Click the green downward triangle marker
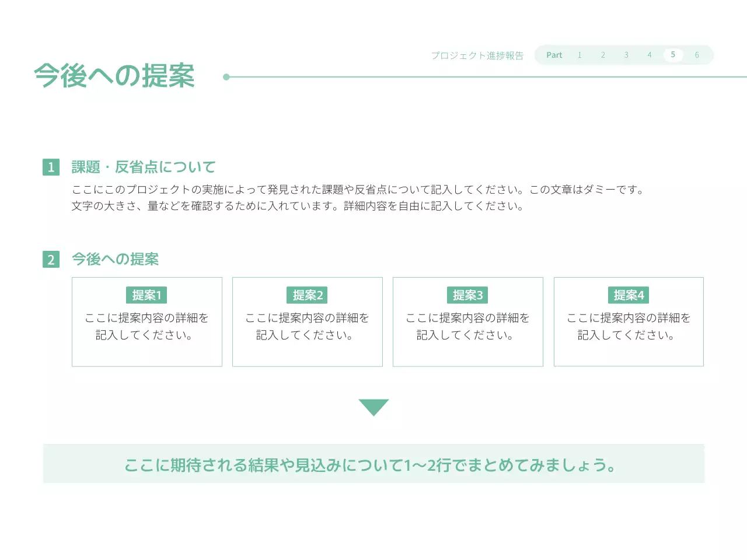The image size is (747, 560). point(373,407)
